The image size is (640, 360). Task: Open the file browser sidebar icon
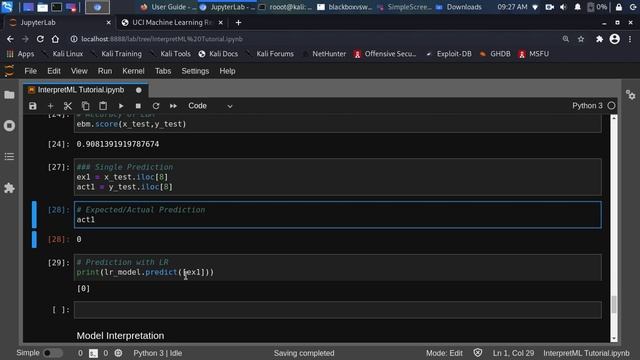coord(9,95)
